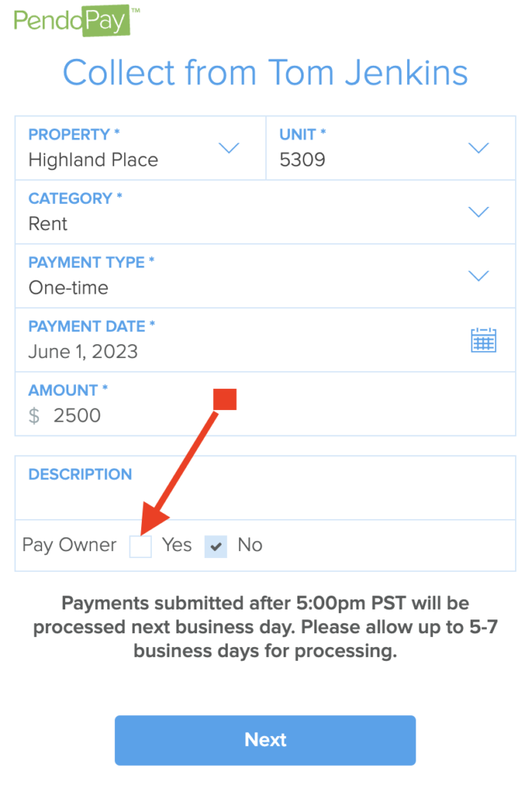
Task: Uncheck the Pay Owner No checkbox
Action: [215, 546]
